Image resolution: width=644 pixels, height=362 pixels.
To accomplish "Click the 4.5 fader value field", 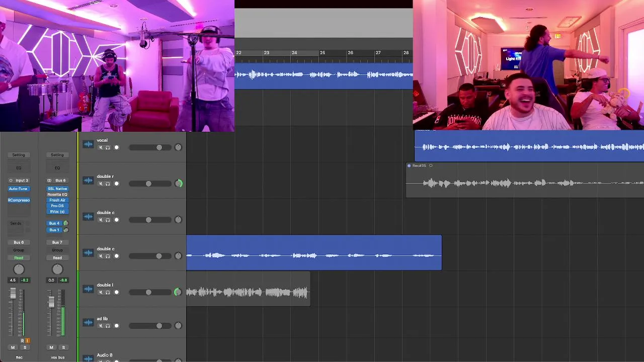I will pyautogui.click(x=13, y=280).
